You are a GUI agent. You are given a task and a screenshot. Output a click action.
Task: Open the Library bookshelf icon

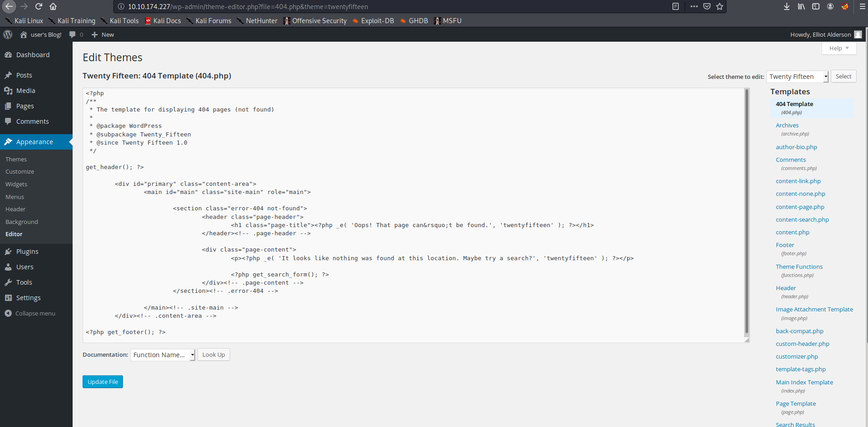pos(801,6)
